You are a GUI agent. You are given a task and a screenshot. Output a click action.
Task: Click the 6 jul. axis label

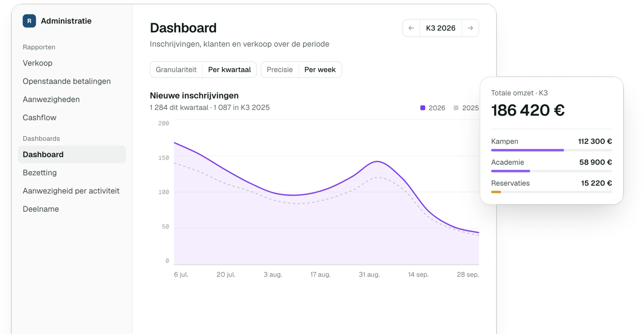point(181,275)
